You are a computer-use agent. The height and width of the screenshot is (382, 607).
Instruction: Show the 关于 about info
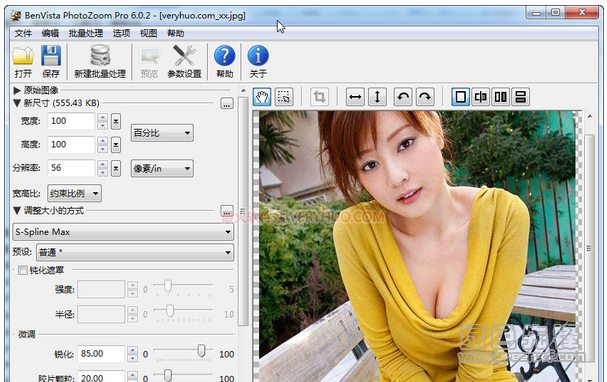tap(258, 62)
